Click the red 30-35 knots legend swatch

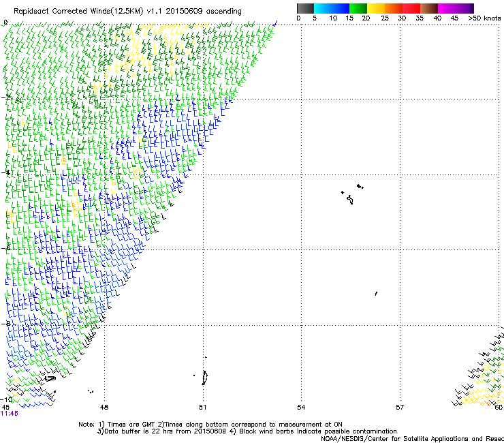pyautogui.click(x=411, y=8)
